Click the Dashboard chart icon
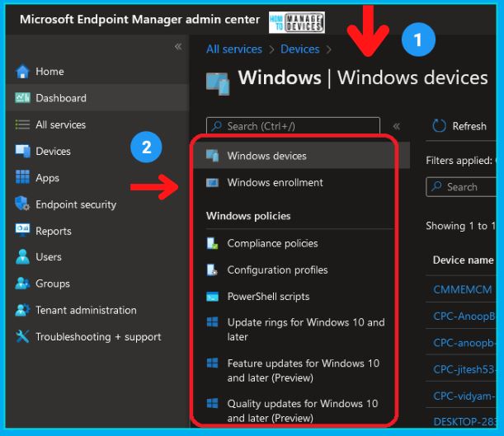 pos(22,97)
